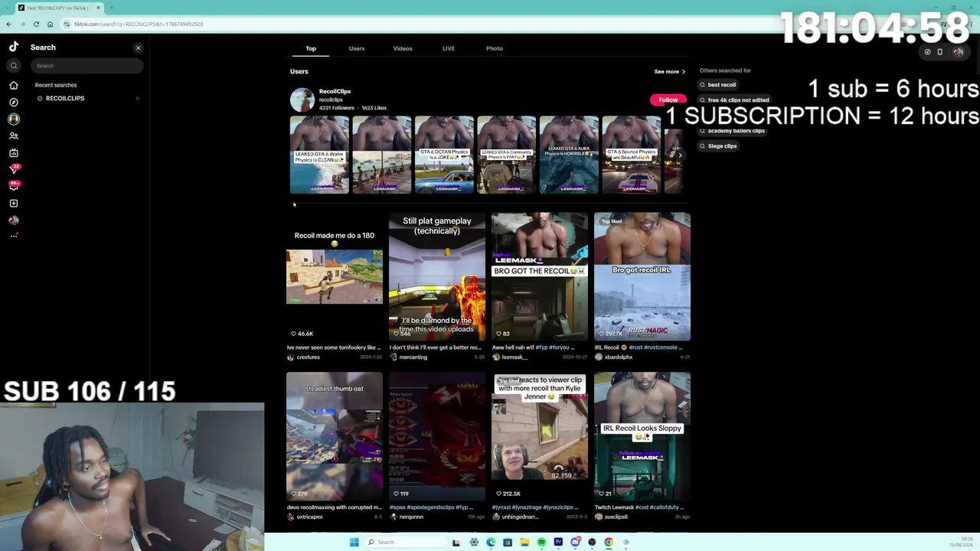
Task: Close the Search panel with the X button
Action: tap(139, 47)
